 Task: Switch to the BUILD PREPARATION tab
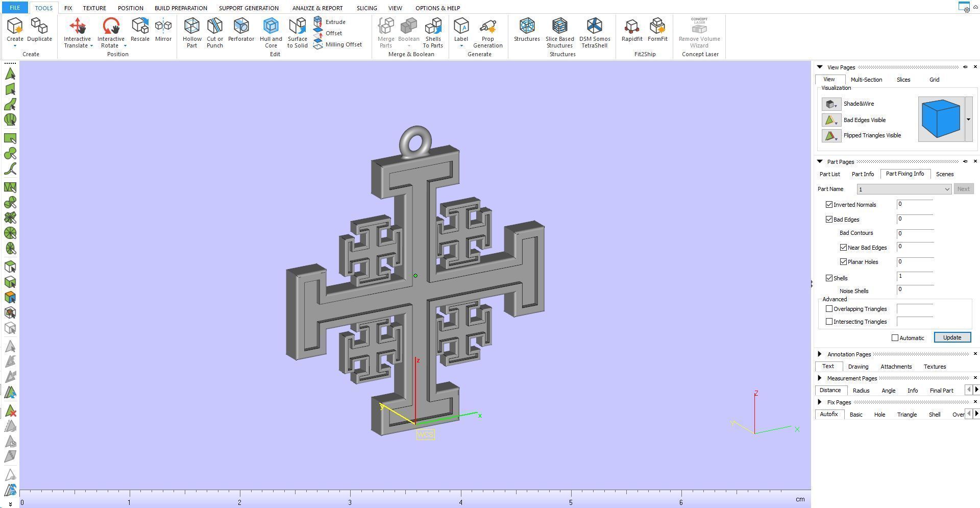pos(181,8)
